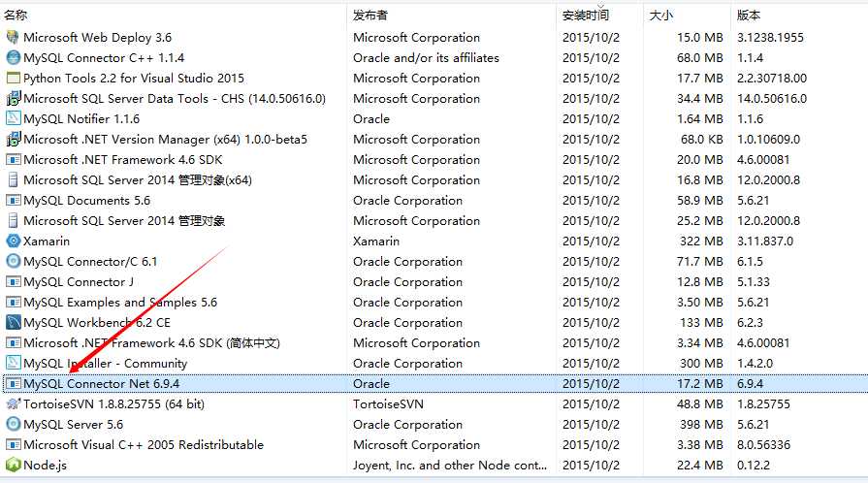Click the MySQL Server 5.6 icon

click(x=13, y=424)
